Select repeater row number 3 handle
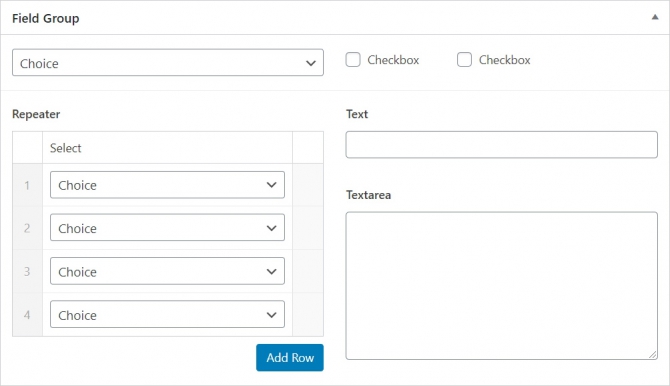The width and height of the screenshot is (670, 386). pos(27,271)
